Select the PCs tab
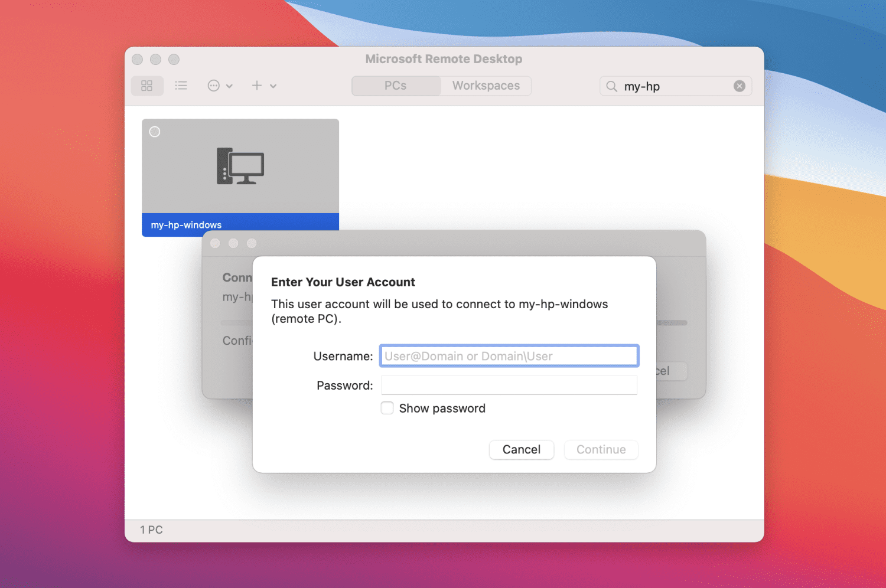Image resolution: width=886 pixels, height=588 pixels. (396, 86)
